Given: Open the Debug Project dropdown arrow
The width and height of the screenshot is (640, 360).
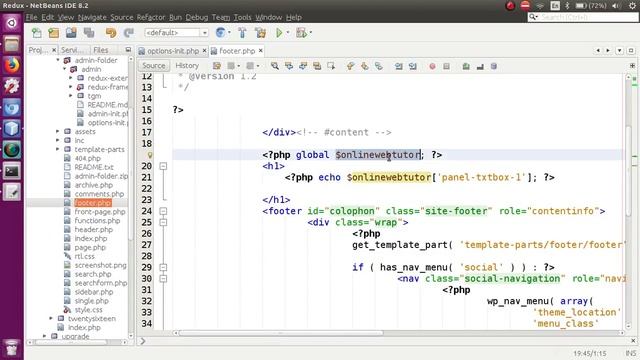Looking at the screenshot, I should pos(311,33).
